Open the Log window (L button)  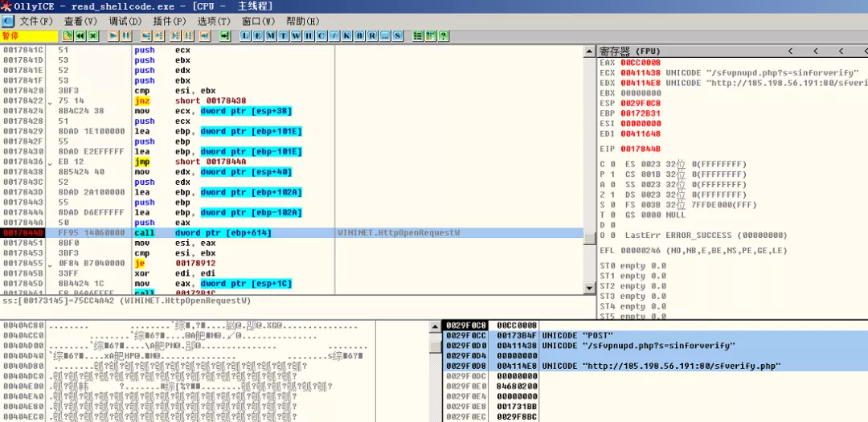245,36
